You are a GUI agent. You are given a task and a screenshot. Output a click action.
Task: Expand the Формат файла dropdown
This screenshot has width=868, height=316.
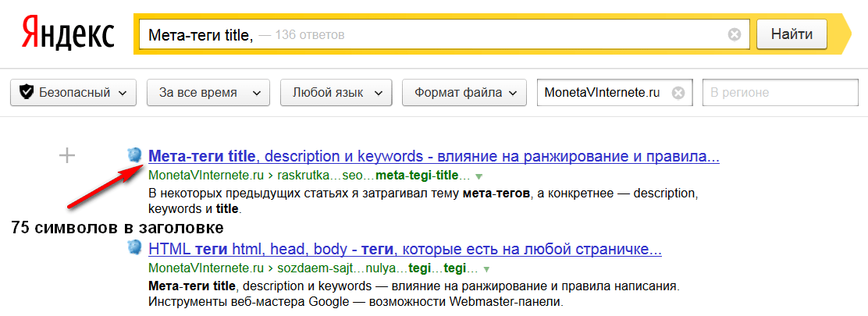(464, 92)
